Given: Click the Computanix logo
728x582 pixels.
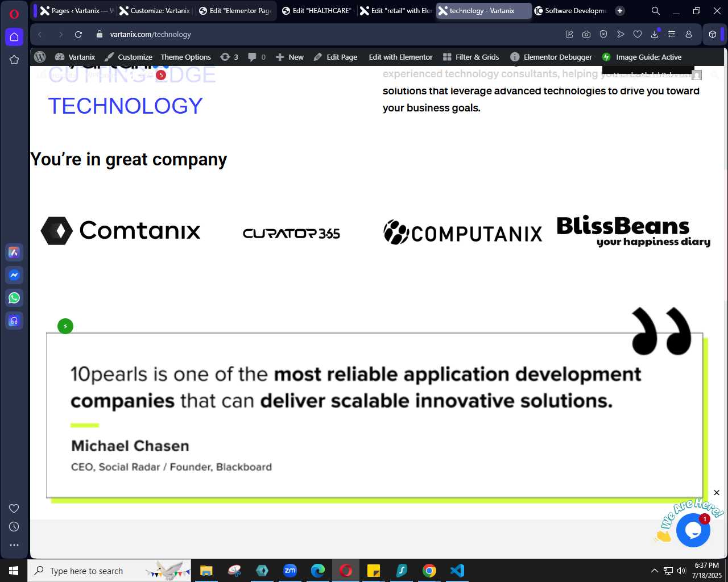Looking at the screenshot, I should tap(463, 232).
